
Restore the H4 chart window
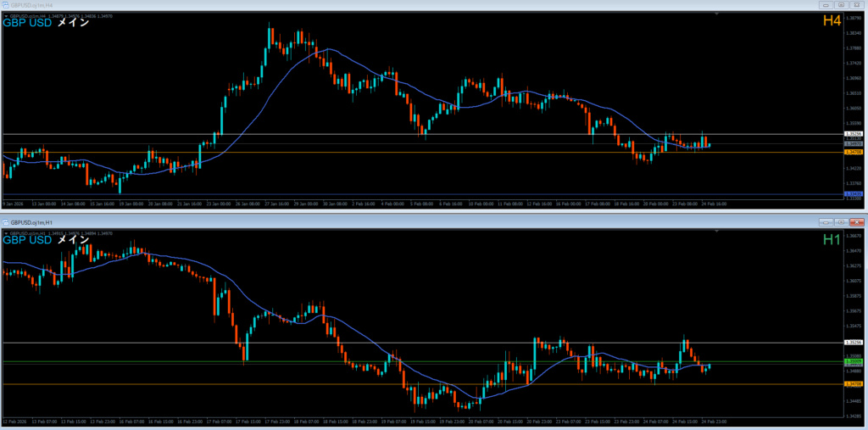tap(841, 4)
